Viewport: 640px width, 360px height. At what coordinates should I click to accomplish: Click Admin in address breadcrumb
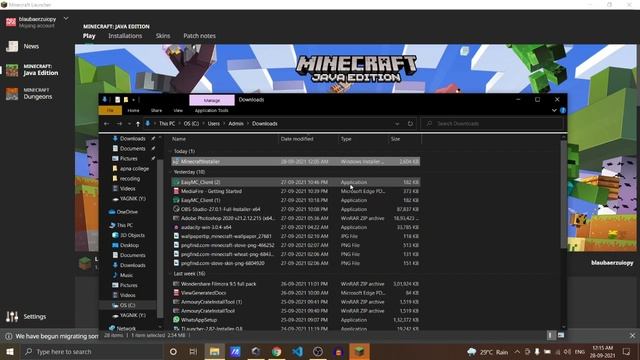[236, 124]
